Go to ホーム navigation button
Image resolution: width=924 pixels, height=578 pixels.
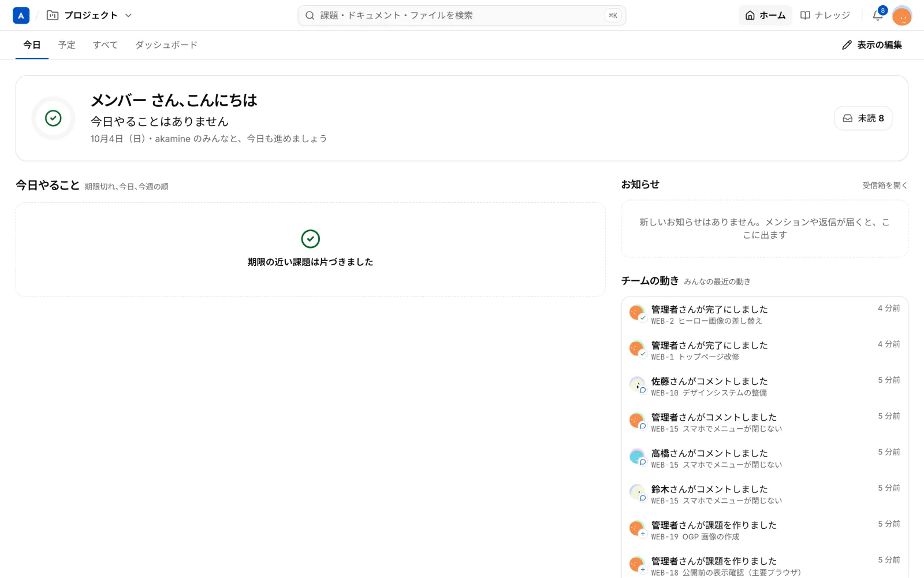765,16
